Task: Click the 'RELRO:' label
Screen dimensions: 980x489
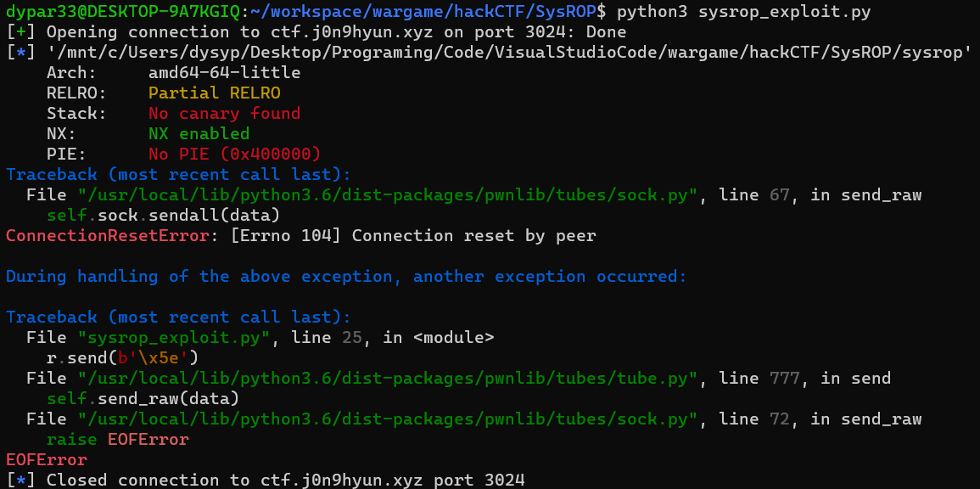Action: click(77, 93)
